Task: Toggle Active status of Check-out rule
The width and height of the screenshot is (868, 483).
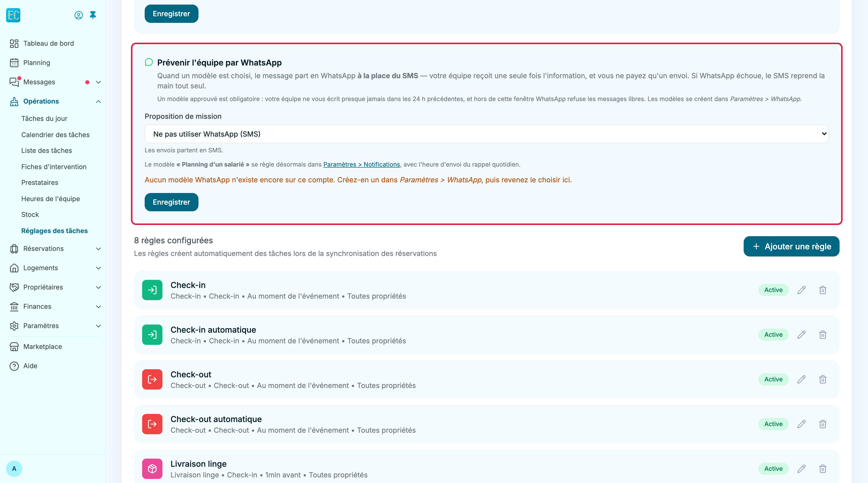Action: [x=773, y=380]
